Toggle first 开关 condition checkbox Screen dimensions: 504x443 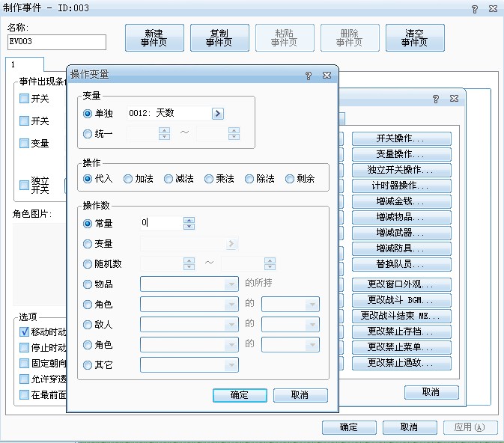tap(24, 98)
